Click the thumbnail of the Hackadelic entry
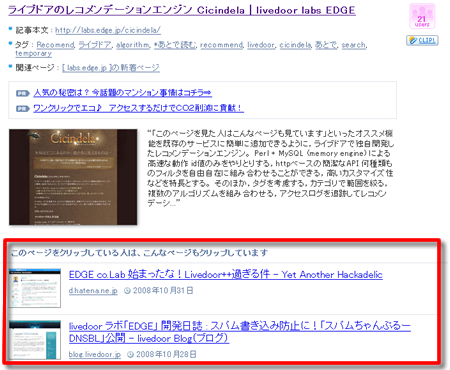This screenshot has width=450, height=370. point(35,288)
